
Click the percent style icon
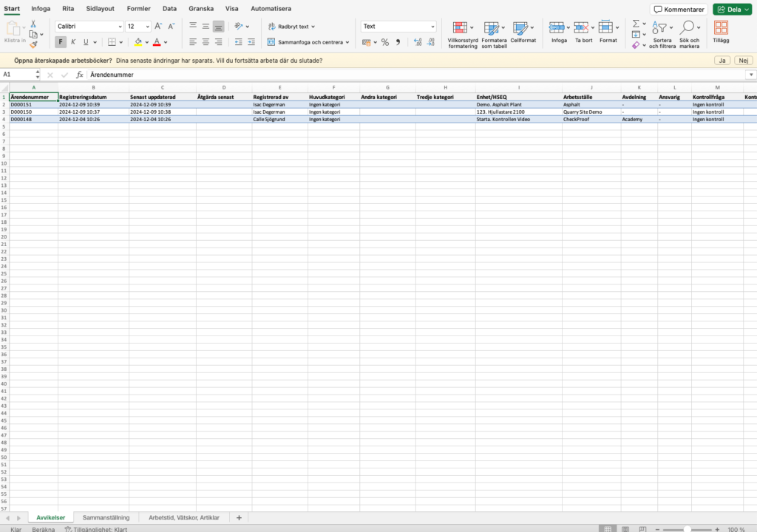[x=385, y=42]
